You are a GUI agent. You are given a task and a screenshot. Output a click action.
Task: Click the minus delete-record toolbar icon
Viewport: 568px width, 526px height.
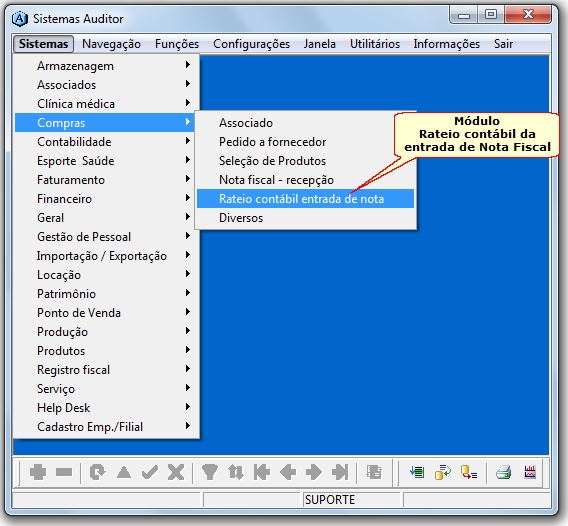[64, 472]
